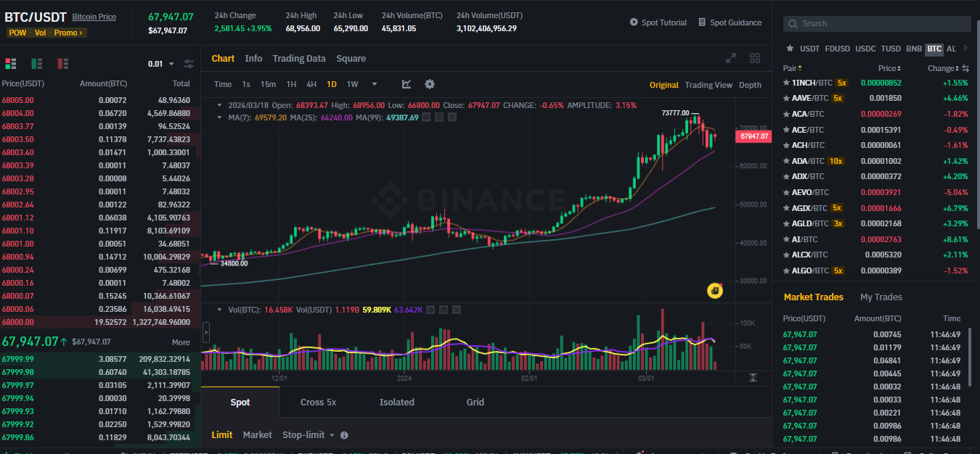Collapse the Vol indicator row arrow
This screenshot has height=454, width=980.
click(221, 310)
